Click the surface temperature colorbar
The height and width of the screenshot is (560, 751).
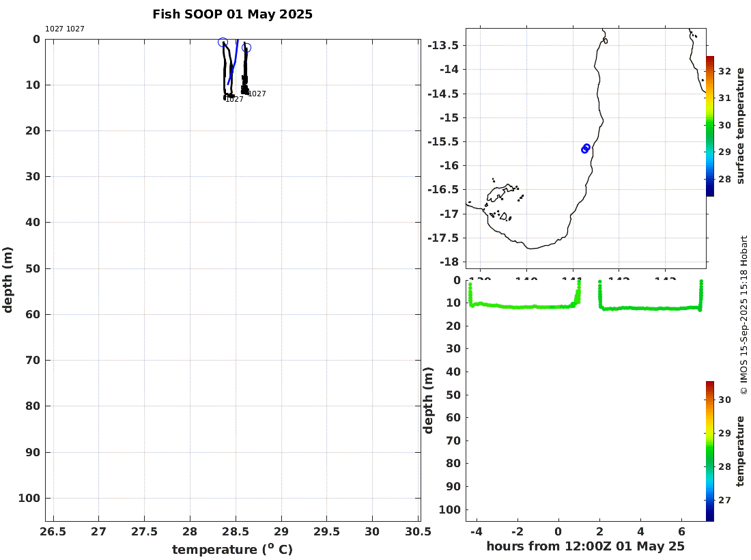710,126
